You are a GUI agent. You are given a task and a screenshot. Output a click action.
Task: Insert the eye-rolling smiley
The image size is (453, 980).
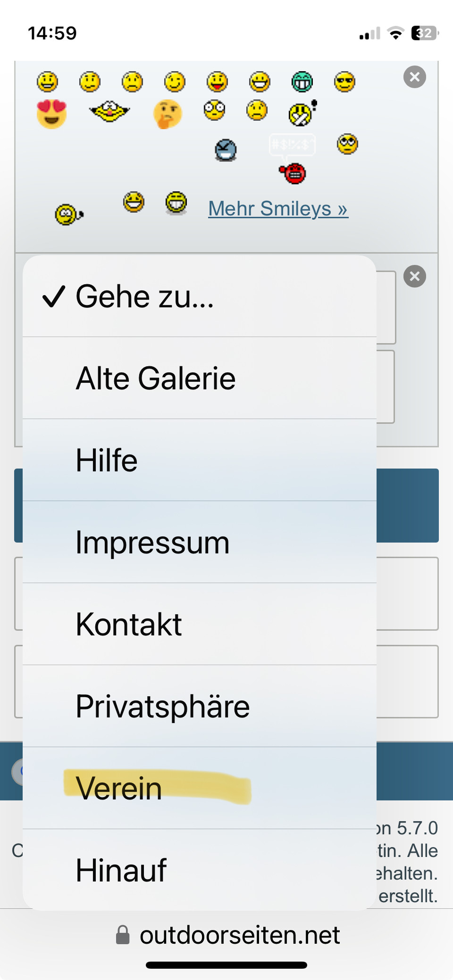click(347, 144)
